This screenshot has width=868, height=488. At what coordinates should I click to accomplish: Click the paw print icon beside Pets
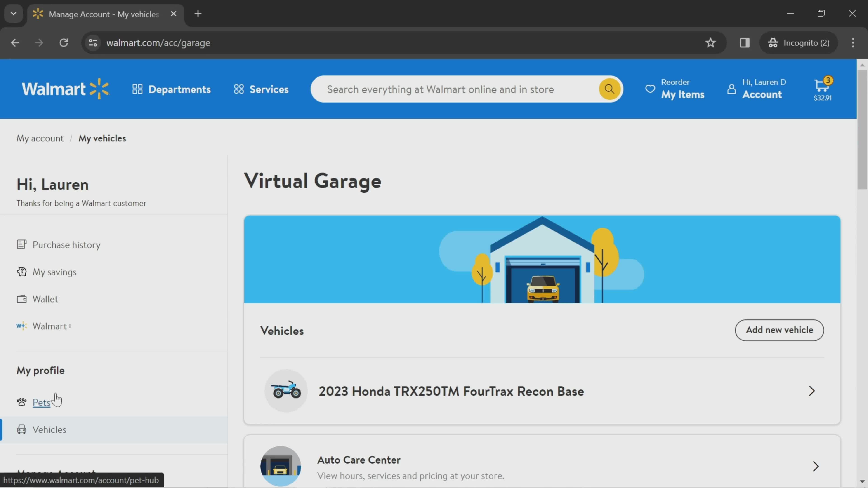coord(21,402)
